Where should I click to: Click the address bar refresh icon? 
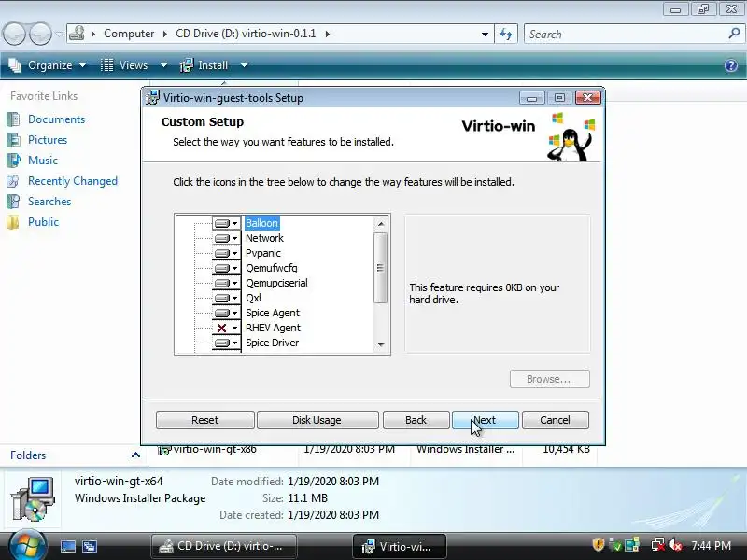pos(506,34)
